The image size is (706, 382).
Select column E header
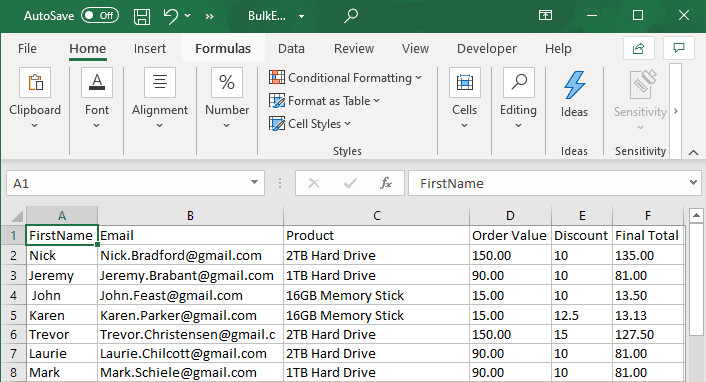pos(582,216)
